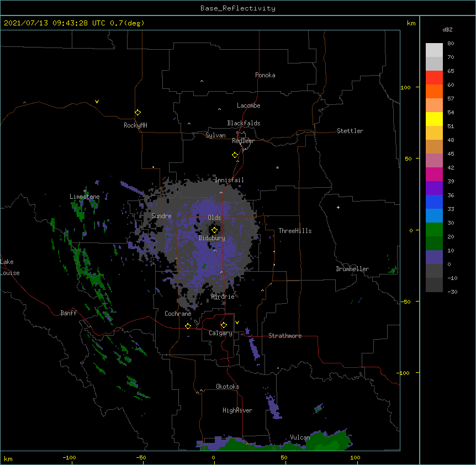
Task: Click the yellow marker below Cochrane label
Action: (188, 326)
